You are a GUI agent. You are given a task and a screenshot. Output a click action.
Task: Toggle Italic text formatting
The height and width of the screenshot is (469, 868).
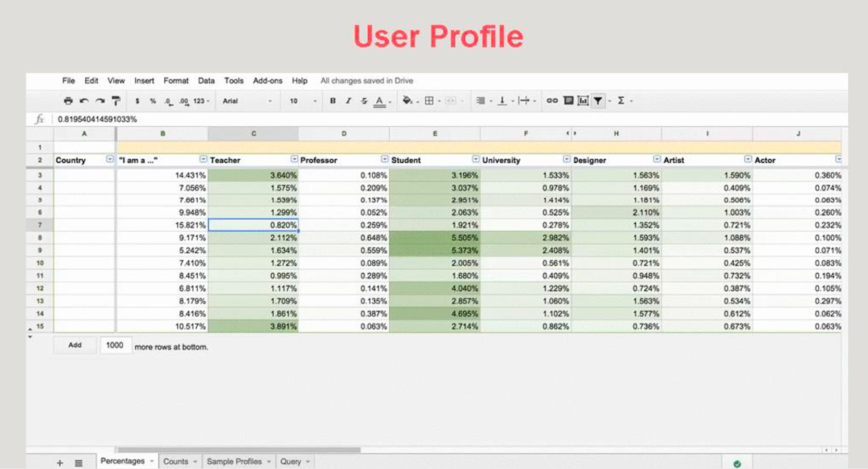(348, 101)
